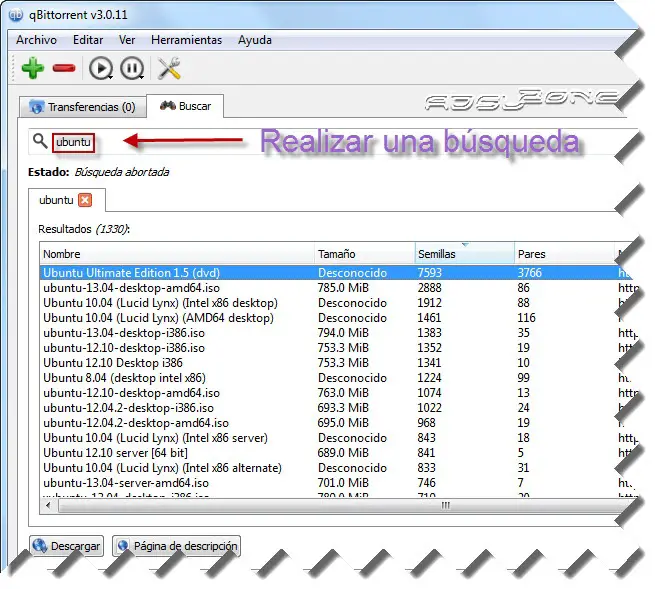The height and width of the screenshot is (589, 655).
Task: Open the Editar menu
Action: pos(88,40)
